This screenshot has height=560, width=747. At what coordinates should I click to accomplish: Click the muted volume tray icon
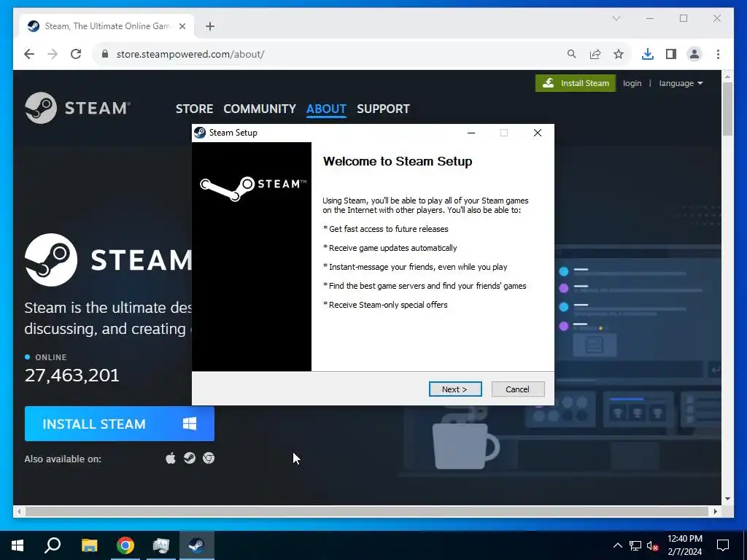pos(652,545)
